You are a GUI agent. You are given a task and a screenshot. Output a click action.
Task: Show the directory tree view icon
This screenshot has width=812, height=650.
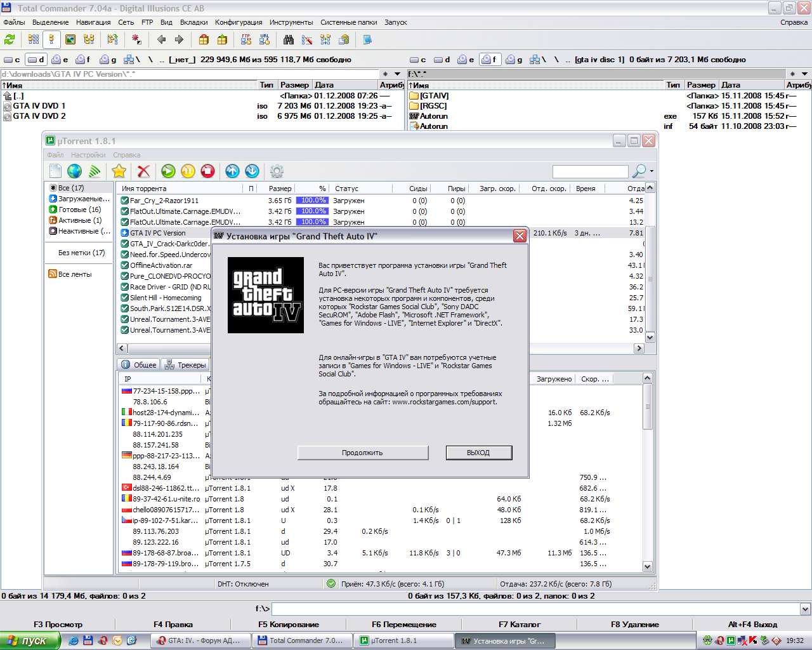[89, 39]
